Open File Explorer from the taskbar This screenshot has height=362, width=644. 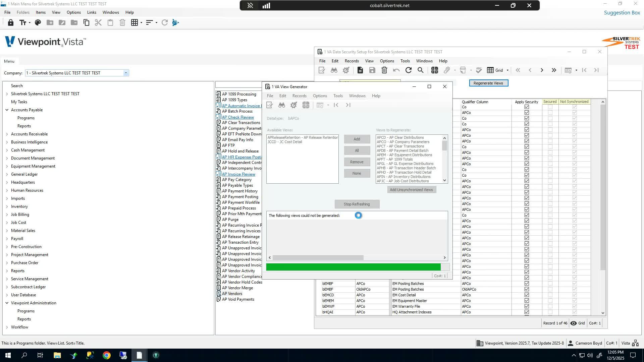point(57,355)
